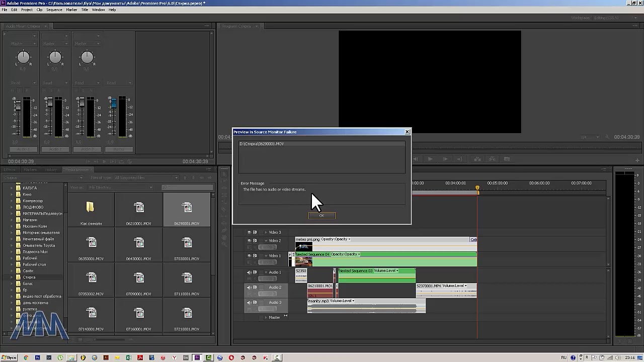This screenshot has height=362, width=644.
Task: Collapse the Audio 1 track
Action: pos(266,272)
